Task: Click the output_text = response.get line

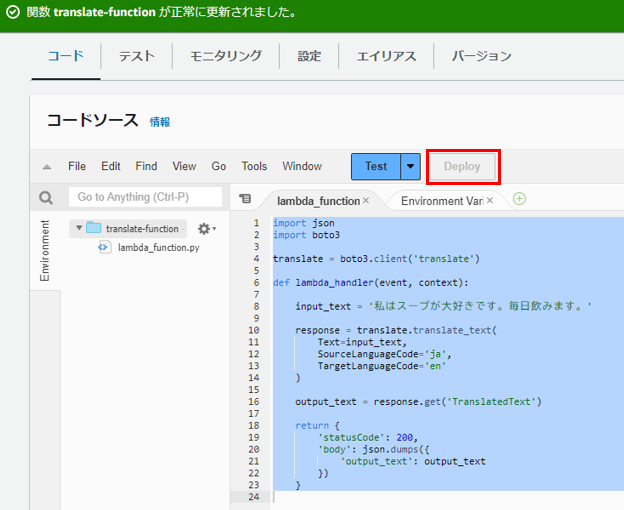Action: [418, 402]
